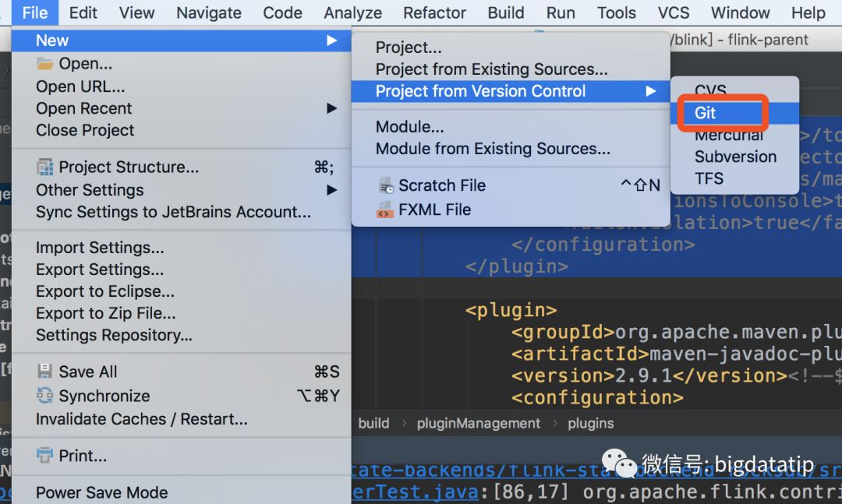This screenshot has width=842, height=504.
Task: Click the Save All floppy disk icon
Action: (44, 372)
